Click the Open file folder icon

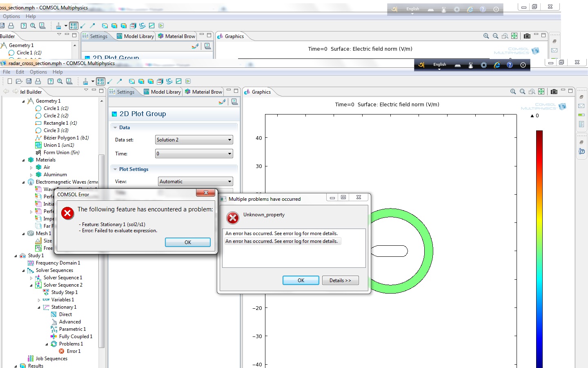(x=19, y=81)
